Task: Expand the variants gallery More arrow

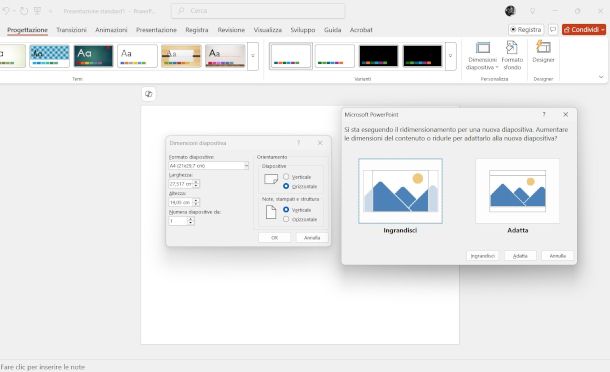Action: [x=450, y=56]
